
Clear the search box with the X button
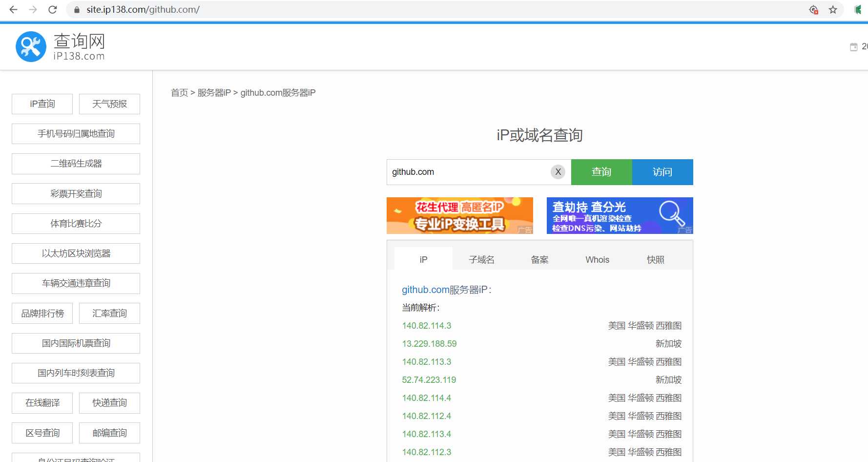[x=558, y=172]
